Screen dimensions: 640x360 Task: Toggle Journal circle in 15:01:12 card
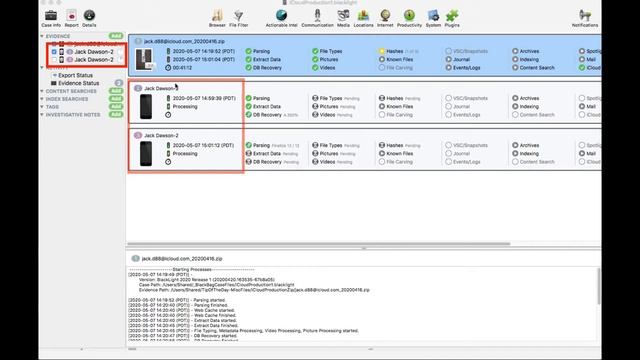coord(449,153)
